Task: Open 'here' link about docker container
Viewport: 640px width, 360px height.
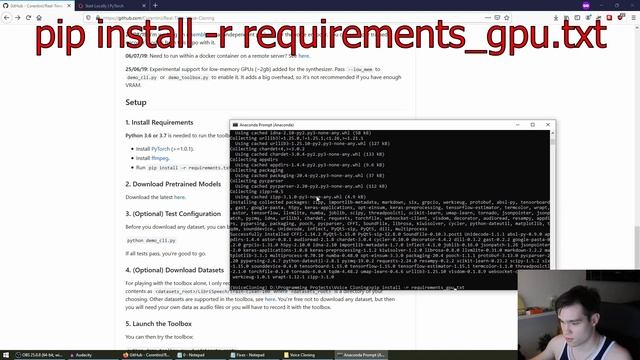Action: 304,56
